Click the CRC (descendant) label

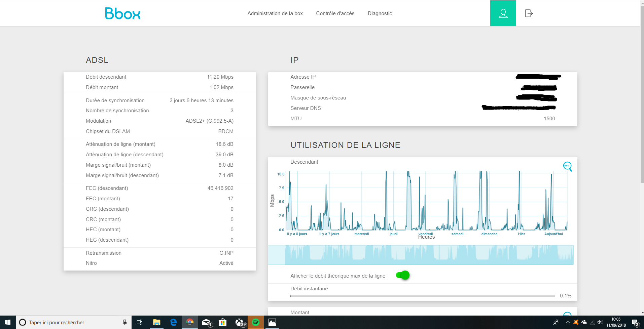coord(107,209)
